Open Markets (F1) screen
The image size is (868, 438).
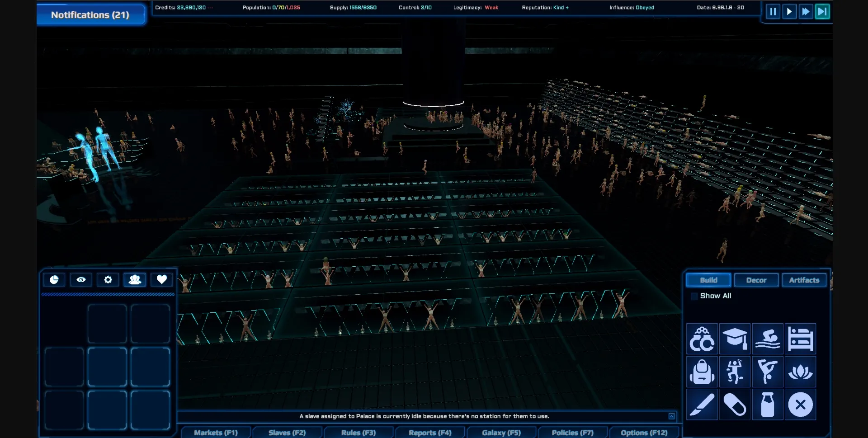click(x=216, y=433)
